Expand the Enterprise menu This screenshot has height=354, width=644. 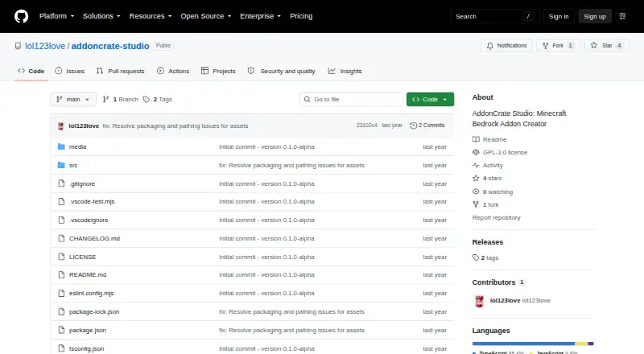260,16
